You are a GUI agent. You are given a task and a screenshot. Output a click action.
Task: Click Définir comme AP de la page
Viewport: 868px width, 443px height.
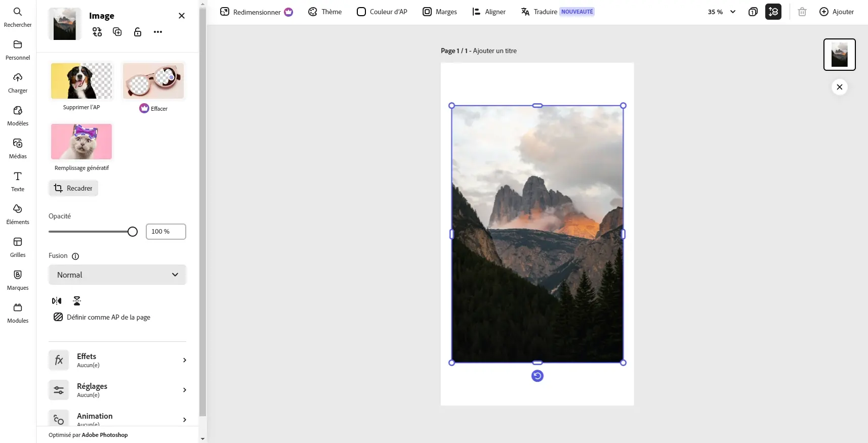102,317
